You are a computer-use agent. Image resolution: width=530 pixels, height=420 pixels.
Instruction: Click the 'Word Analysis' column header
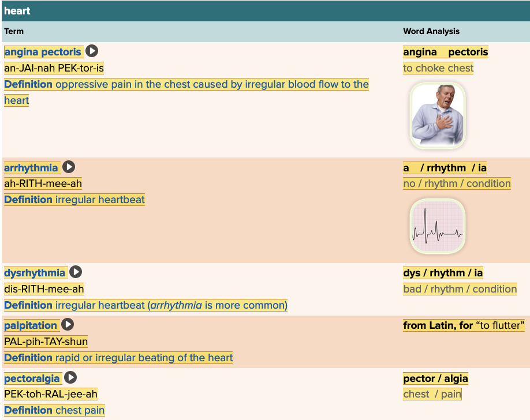[431, 31]
